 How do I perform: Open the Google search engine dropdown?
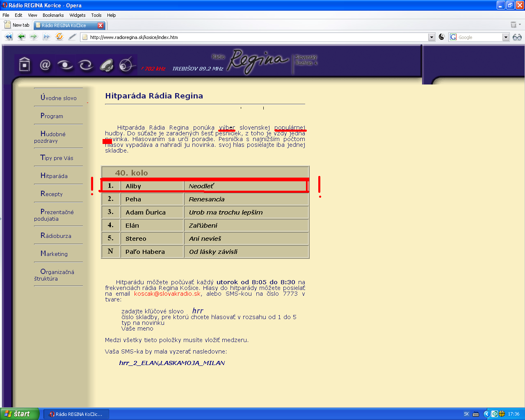[x=506, y=37]
